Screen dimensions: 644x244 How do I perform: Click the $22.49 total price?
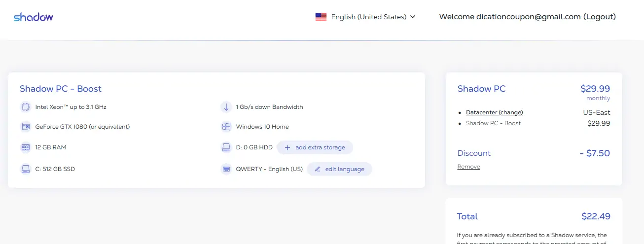pos(595,216)
